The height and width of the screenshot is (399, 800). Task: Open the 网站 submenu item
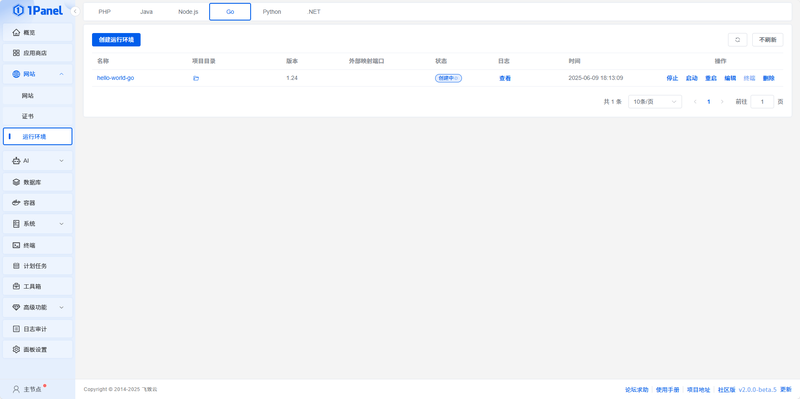point(38,95)
